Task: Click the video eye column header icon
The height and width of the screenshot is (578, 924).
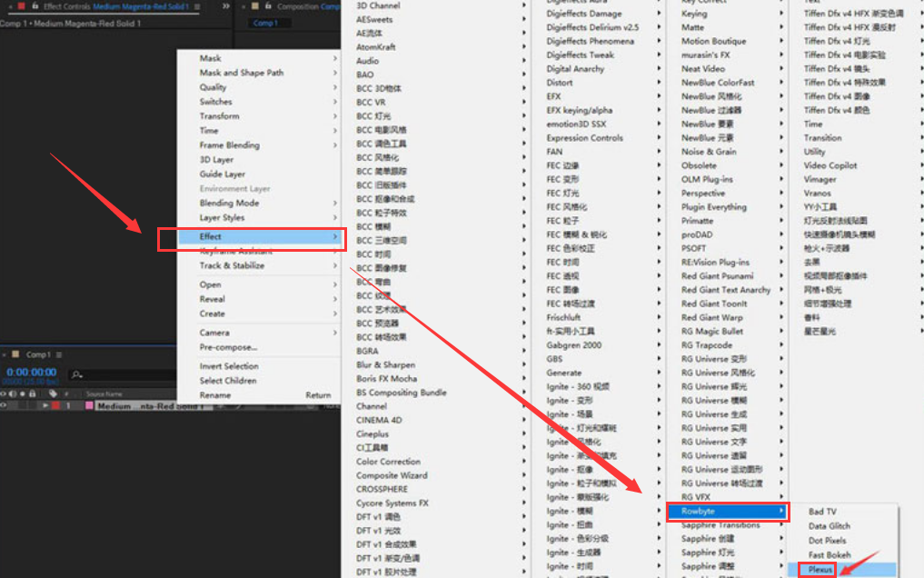Action: pyautogui.click(x=3, y=394)
